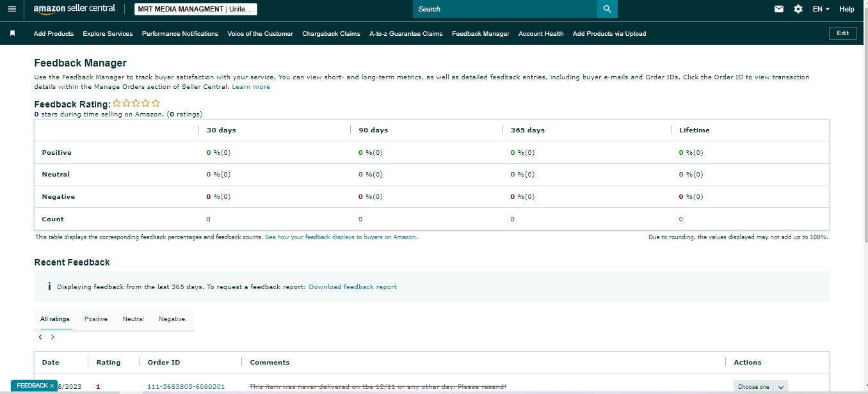Screen dimensions: 868x394
Task: Click the Feedback Manager page heading
Action: [x=80, y=63]
